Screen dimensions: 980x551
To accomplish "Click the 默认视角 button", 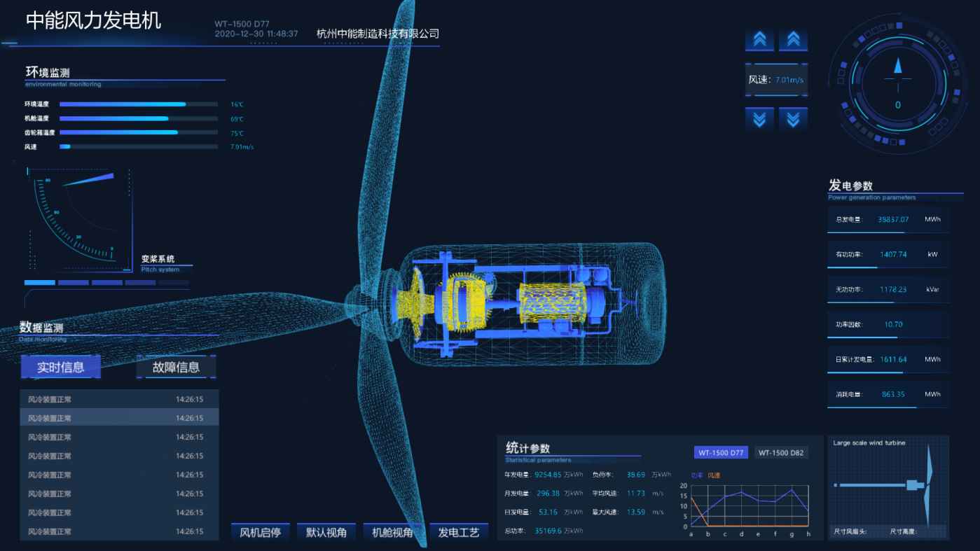I will point(326,532).
